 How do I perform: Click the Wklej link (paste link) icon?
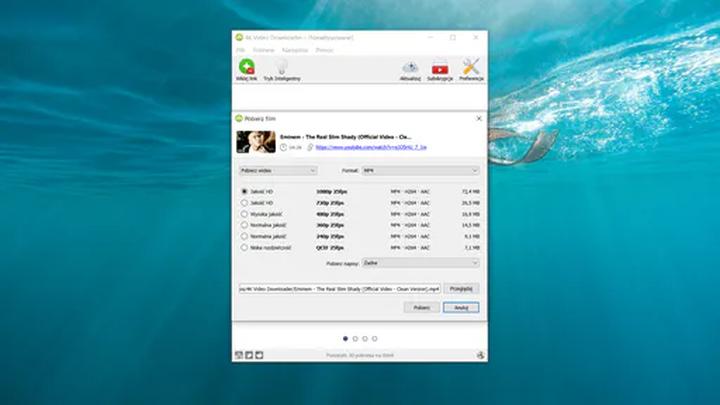(246, 68)
